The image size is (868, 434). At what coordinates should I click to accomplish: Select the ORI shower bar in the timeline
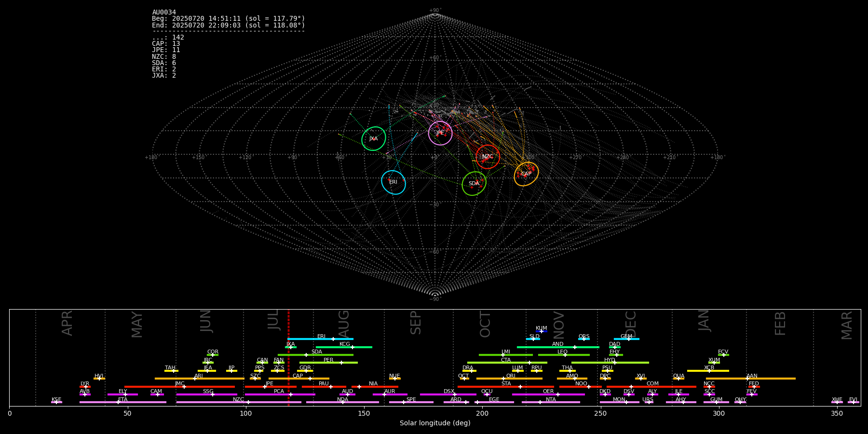tap(509, 379)
